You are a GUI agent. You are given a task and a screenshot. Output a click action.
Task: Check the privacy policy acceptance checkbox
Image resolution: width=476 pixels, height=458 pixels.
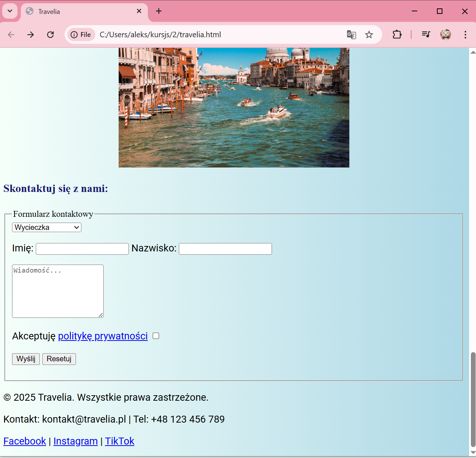[x=156, y=336]
